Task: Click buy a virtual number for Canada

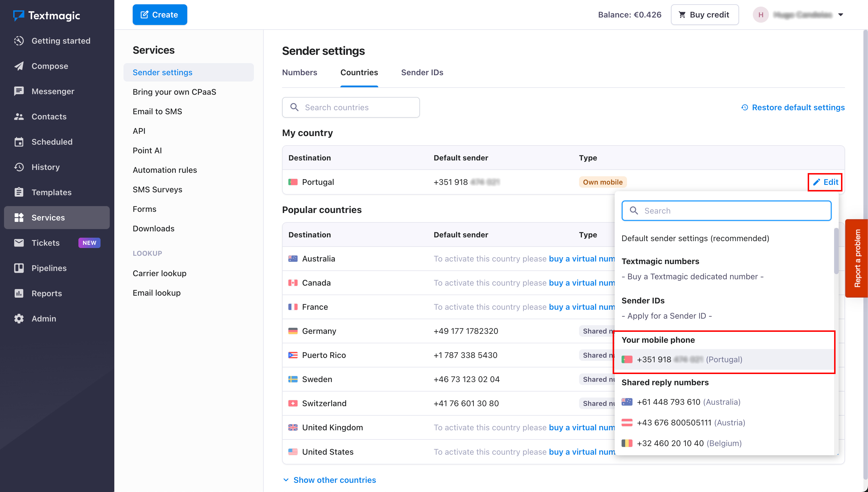Action: pos(582,283)
